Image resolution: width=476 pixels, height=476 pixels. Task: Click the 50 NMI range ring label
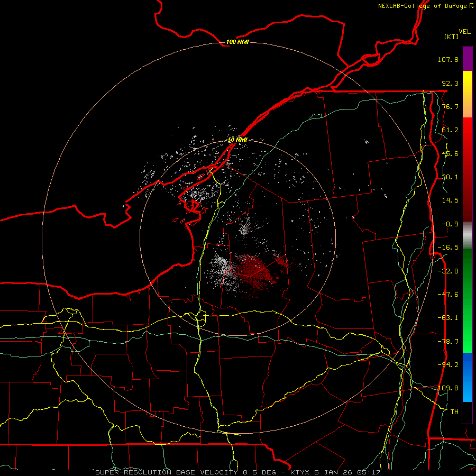coord(237,140)
